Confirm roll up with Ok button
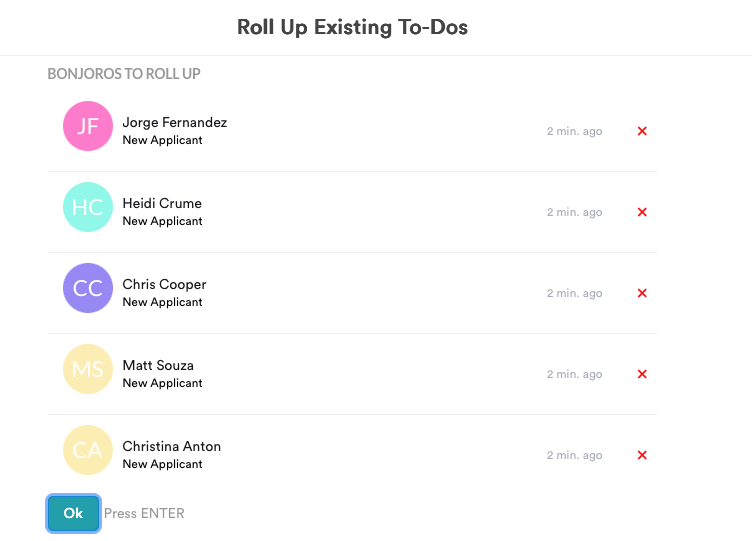The width and height of the screenshot is (752, 541). [73, 513]
